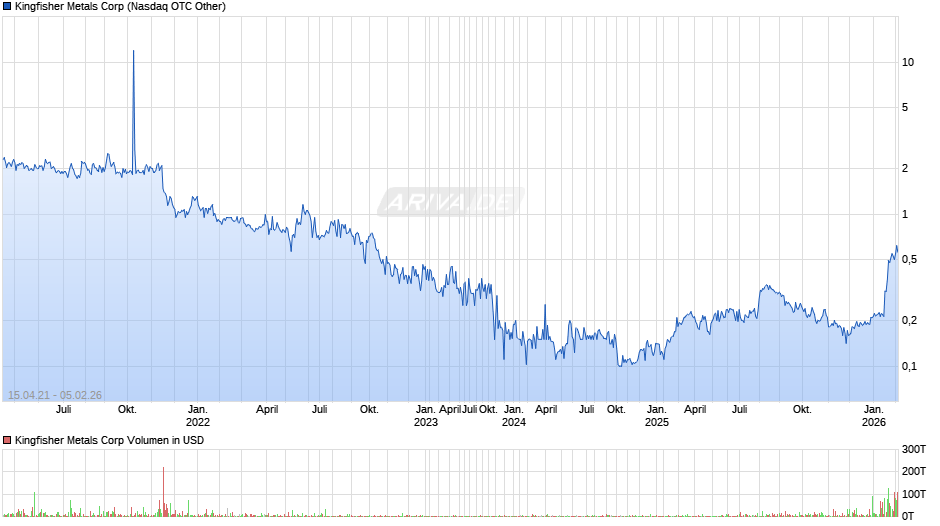This screenshot has width=940, height=526.
Task: Click the 'Jan. 2023' time axis label
Action: (426, 416)
